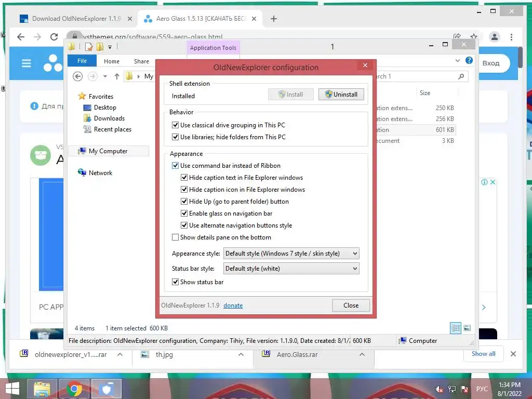
Task: Click the Вход login button
Action: pos(491,63)
